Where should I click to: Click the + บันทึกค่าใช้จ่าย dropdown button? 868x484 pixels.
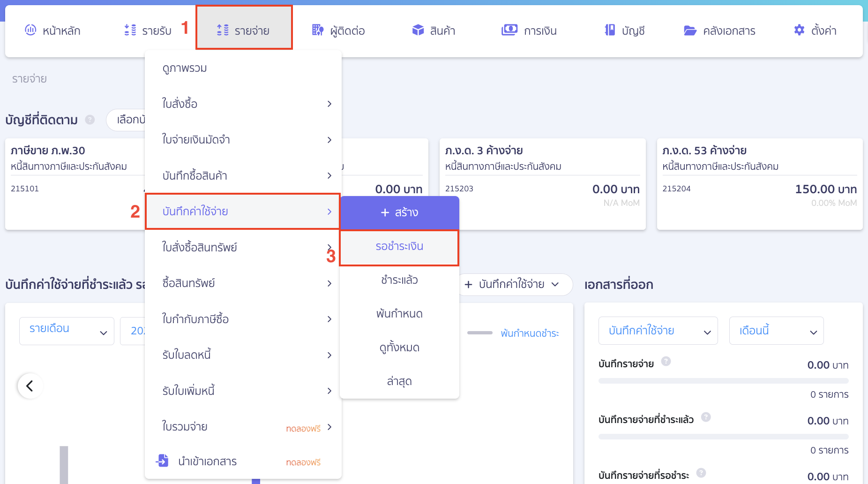click(x=515, y=285)
